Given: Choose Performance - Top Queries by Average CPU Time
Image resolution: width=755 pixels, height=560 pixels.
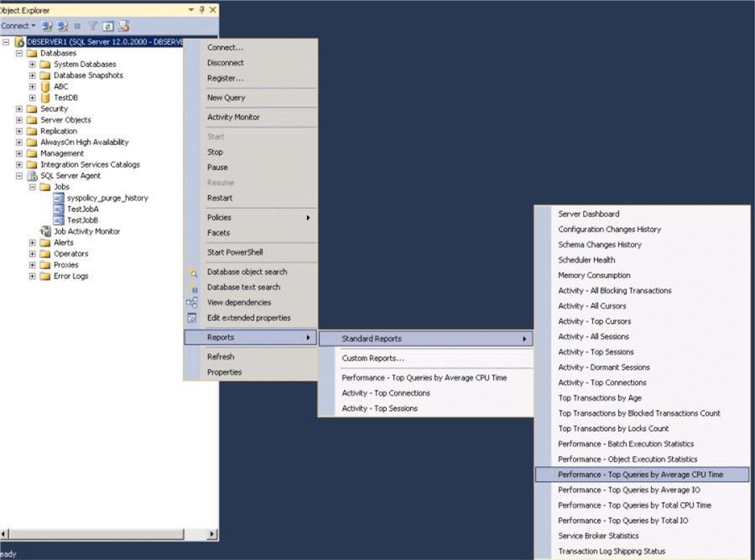Looking at the screenshot, I should pyautogui.click(x=642, y=474).
